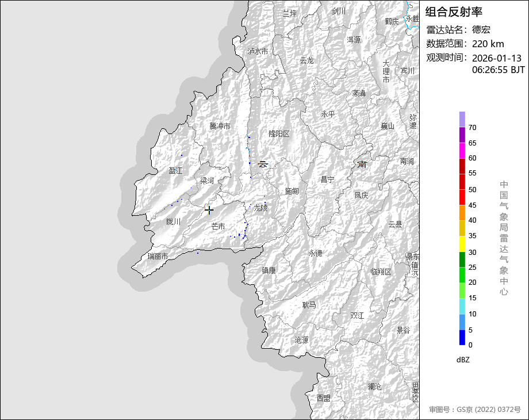Select the 耿马 county label

[309, 305]
